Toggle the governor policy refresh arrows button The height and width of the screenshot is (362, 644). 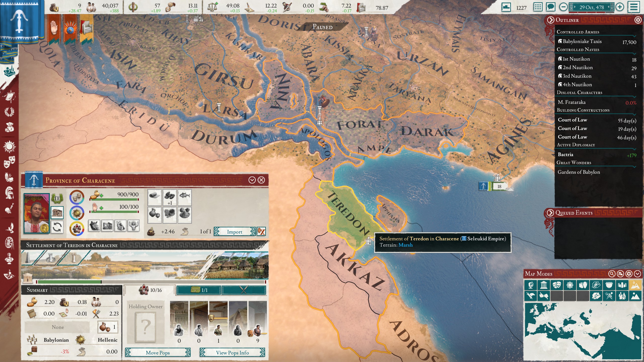pyautogui.click(x=57, y=228)
